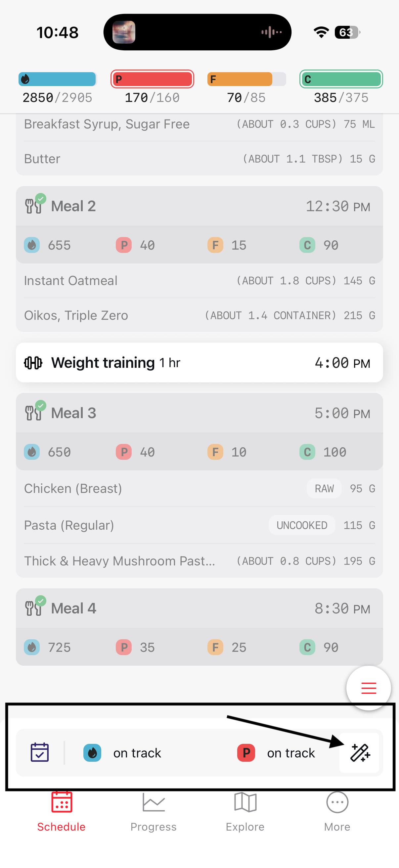Open the red hamburger menu button

click(368, 688)
